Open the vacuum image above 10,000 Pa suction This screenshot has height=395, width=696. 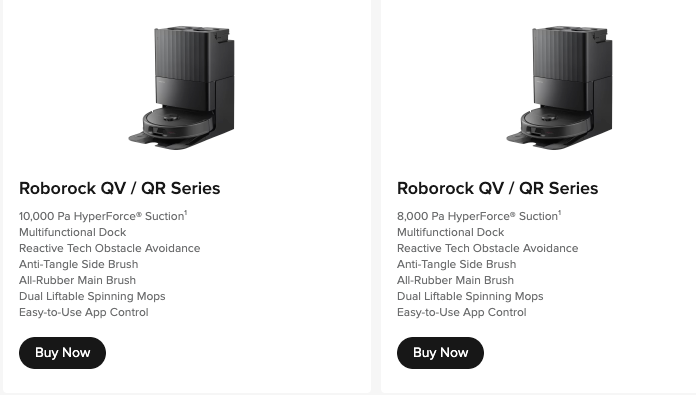[x=182, y=88]
